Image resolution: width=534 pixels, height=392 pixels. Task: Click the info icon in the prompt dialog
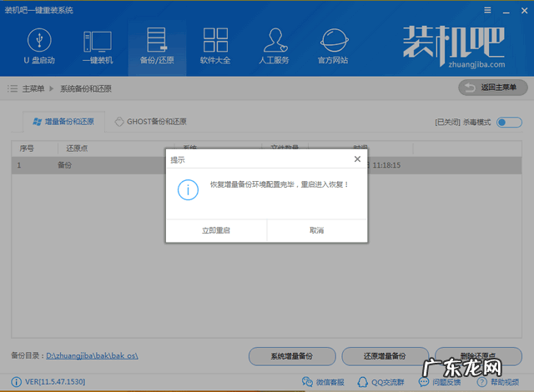(188, 190)
